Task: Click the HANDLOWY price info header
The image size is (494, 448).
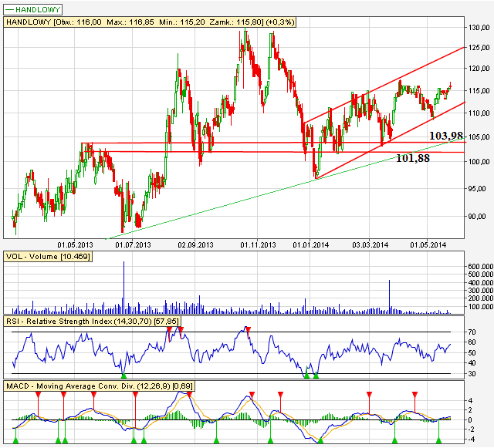Action: pos(150,22)
